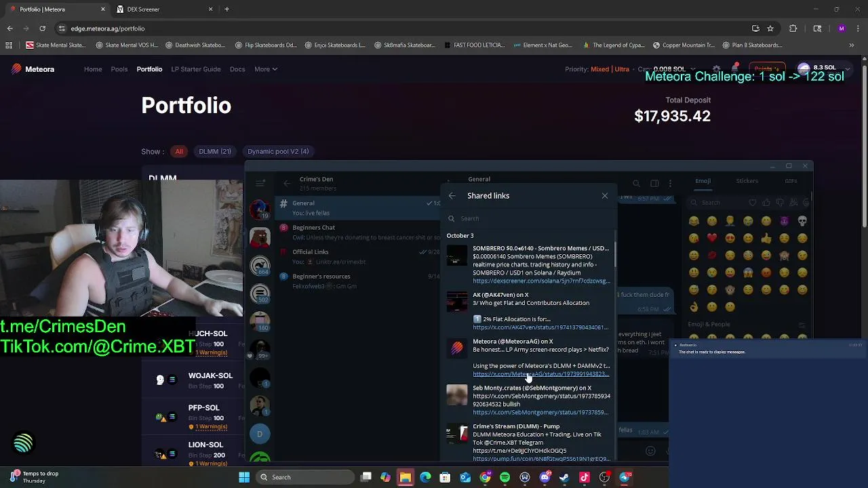Show more bookmarks chevron
The image size is (868, 488).
[x=852, y=45]
